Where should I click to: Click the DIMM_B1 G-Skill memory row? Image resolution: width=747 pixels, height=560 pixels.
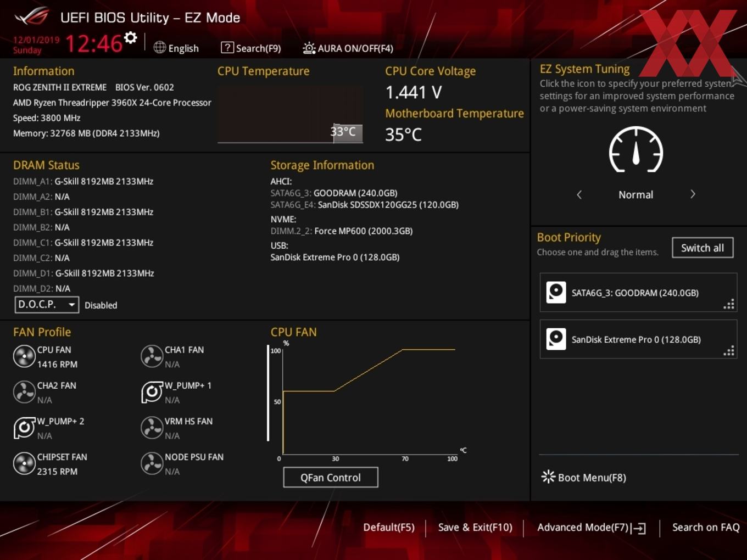83,212
